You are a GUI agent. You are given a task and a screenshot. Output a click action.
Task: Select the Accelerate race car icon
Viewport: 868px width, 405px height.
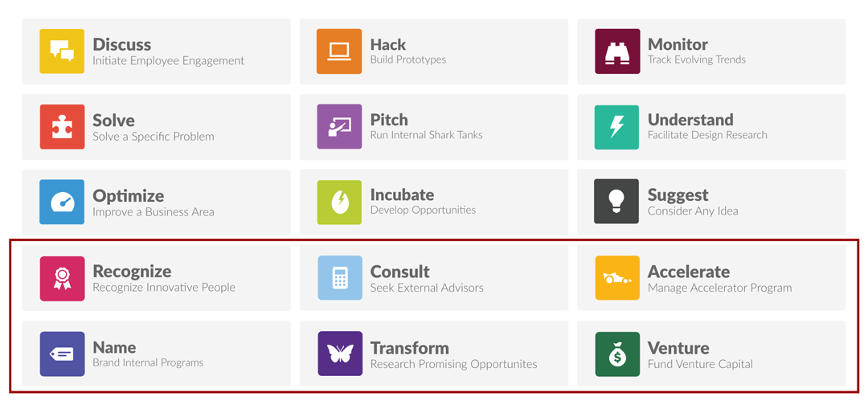[617, 278]
